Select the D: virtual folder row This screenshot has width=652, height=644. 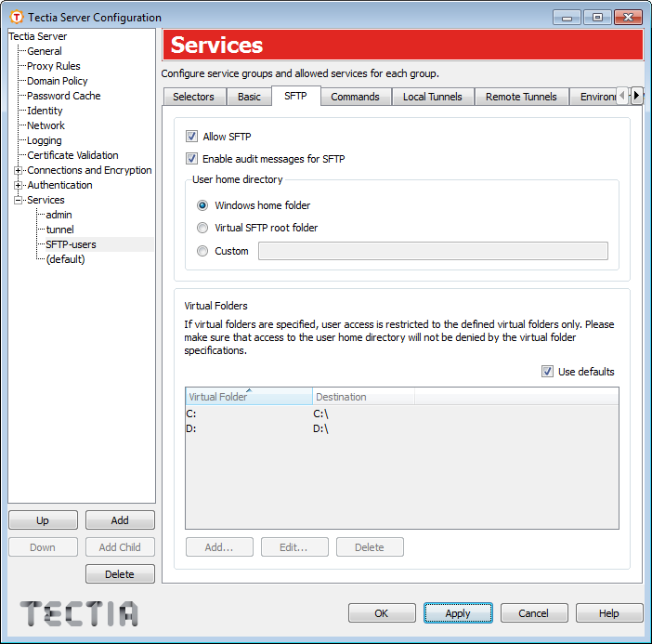[x=402, y=429]
